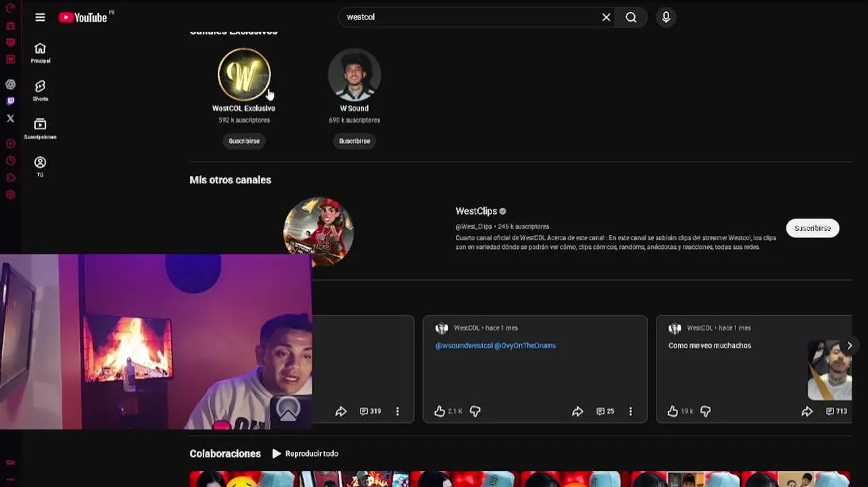Open Shorts from the sidebar

[40, 91]
